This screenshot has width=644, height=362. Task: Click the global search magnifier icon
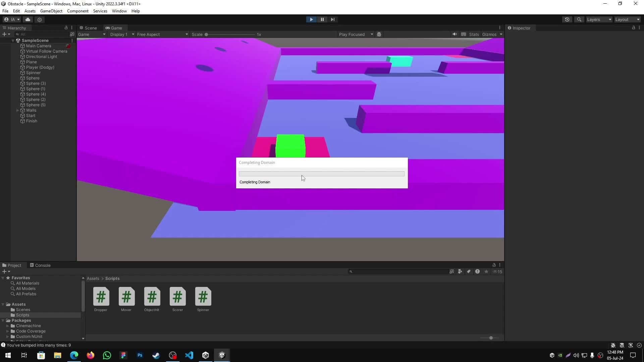(x=579, y=19)
